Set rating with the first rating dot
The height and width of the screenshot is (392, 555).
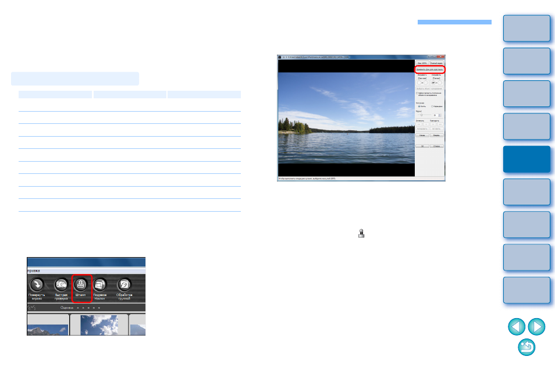pos(78,308)
